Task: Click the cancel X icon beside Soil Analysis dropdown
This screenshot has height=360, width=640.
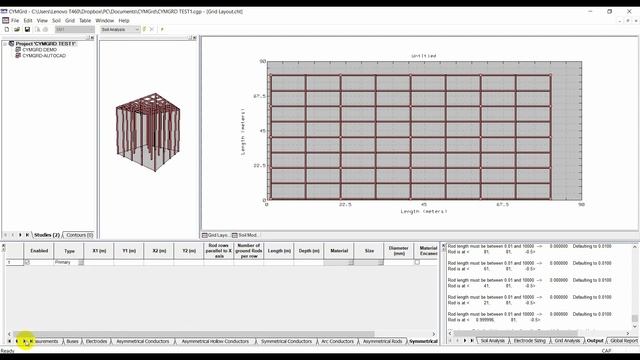Action: coord(152,29)
